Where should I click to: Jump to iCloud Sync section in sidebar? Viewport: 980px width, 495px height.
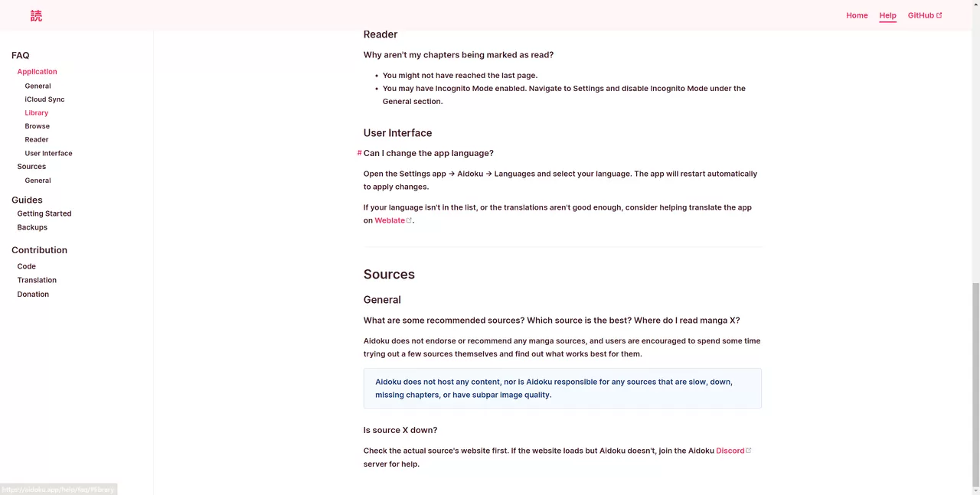[x=44, y=99]
